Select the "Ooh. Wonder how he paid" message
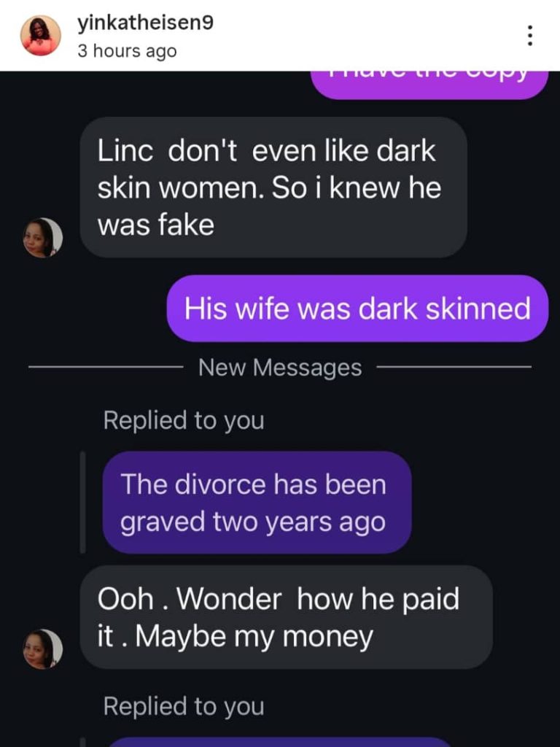The image size is (560, 747). coord(286,617)
